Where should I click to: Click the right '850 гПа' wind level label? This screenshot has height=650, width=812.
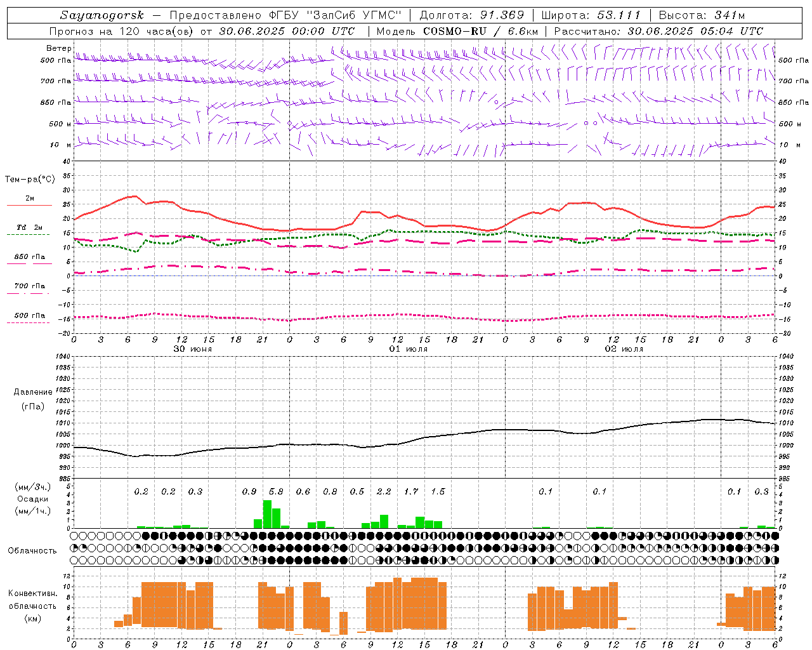[794, 102]
